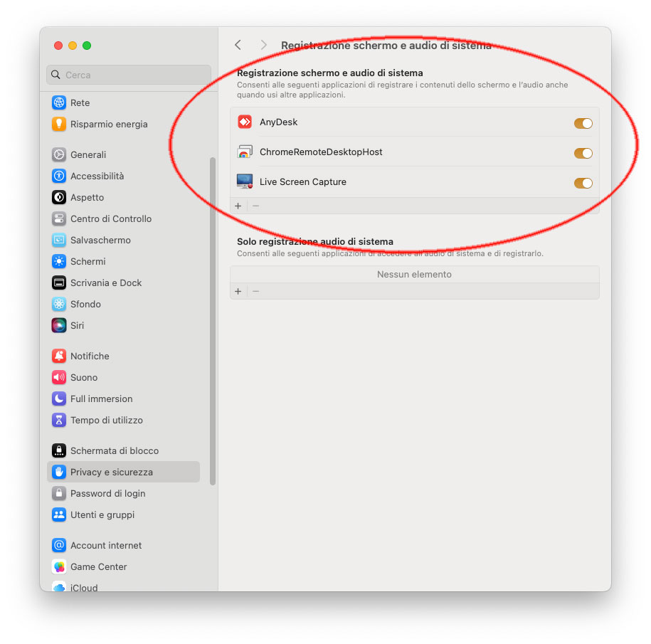This screenshot has height=644, width=651.
Task: Click the Salvaschermo icon
Action: [59, 240]
